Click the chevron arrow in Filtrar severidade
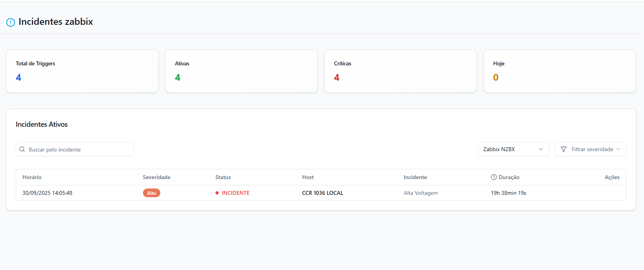 click(618, 150)
